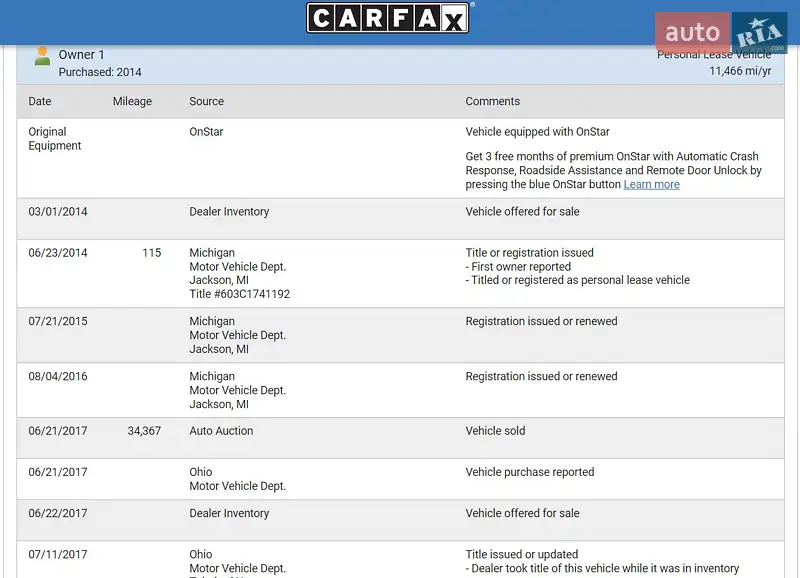The image size is (800, 578).
Task: Click the Mileage column header
Action: coord(132,102)
